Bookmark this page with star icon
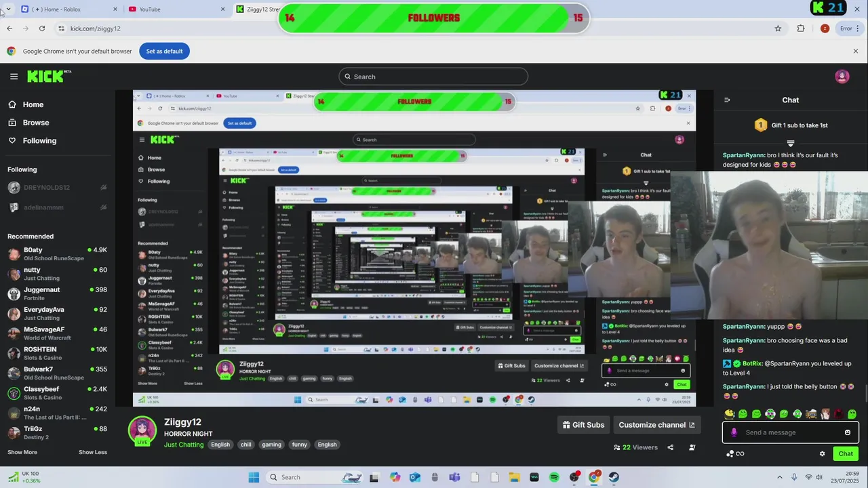 [x=778, y=28]
